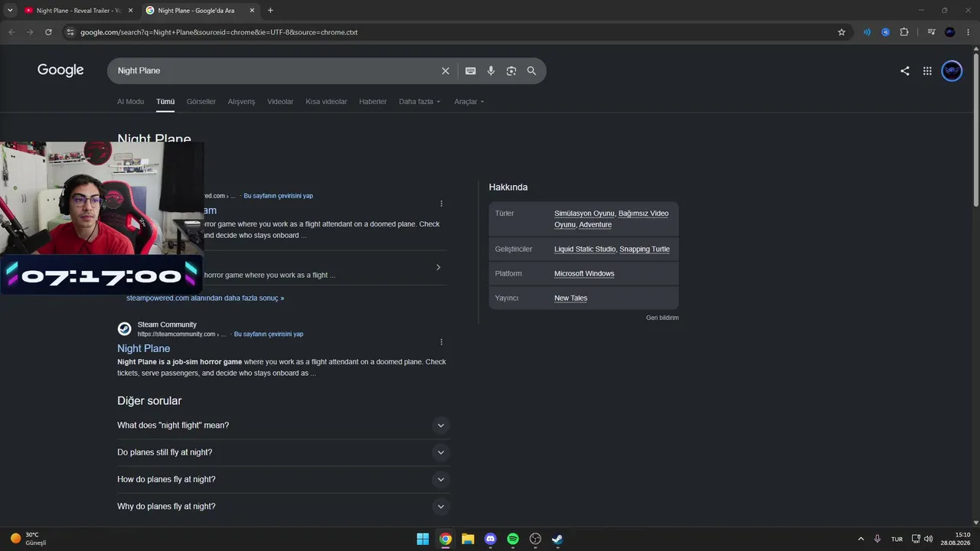Image resolution: width=980 pixels, height=551 pixels.
Task: Go back to the previous page
Action: pos(11,32)
